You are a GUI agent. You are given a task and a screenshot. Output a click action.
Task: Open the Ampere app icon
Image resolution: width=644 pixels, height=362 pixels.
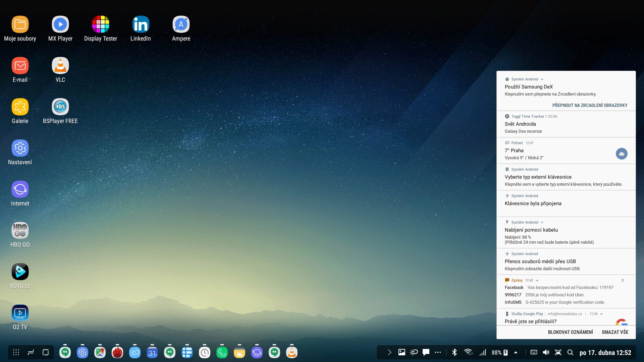coord(181,24)
